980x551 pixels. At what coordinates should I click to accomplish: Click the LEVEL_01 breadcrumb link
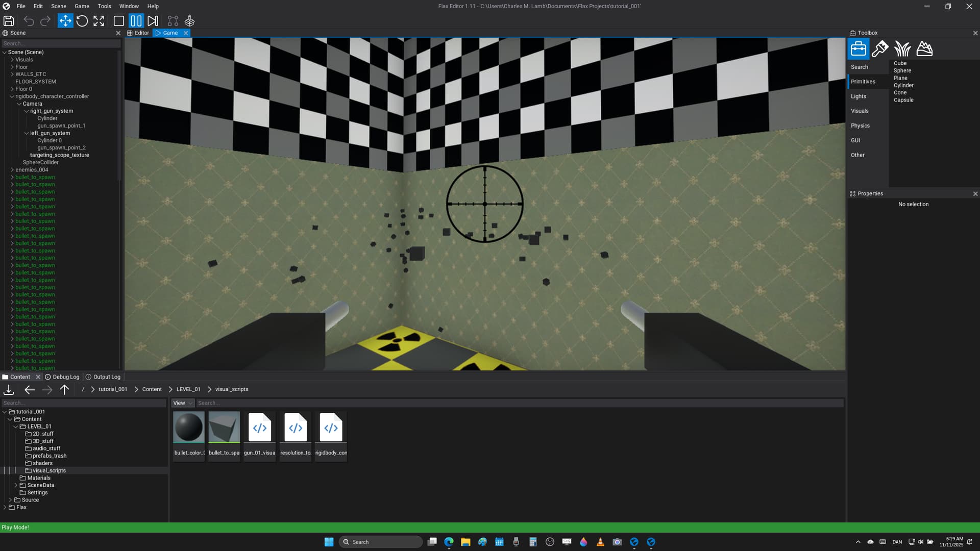pyautogui.click(x=188, y=389)
